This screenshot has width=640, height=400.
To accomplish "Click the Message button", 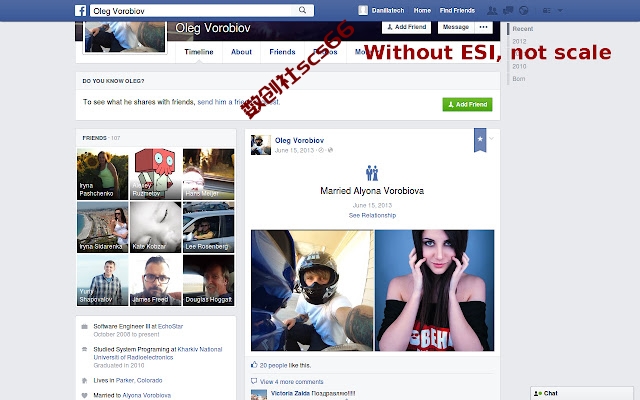I will pos(456,27).
